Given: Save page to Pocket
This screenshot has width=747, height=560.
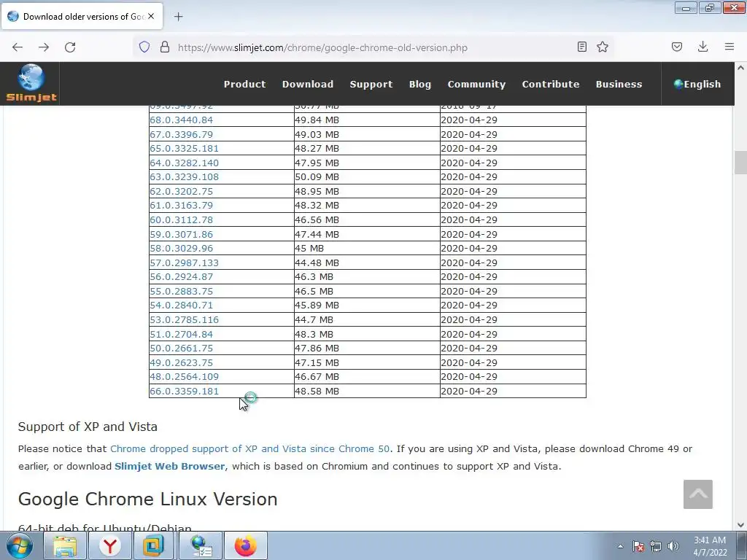Looking at the screenshot, I should (x=677, y=47).
